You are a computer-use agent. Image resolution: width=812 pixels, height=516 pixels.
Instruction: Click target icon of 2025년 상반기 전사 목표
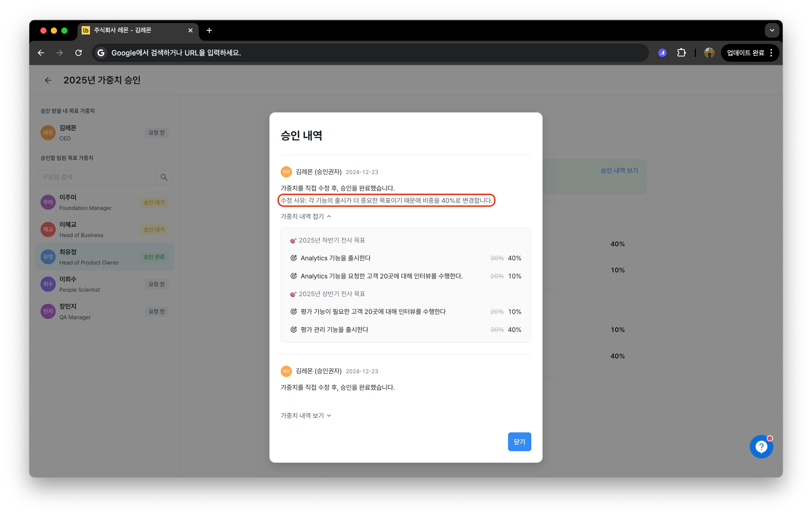coord(293,294)
